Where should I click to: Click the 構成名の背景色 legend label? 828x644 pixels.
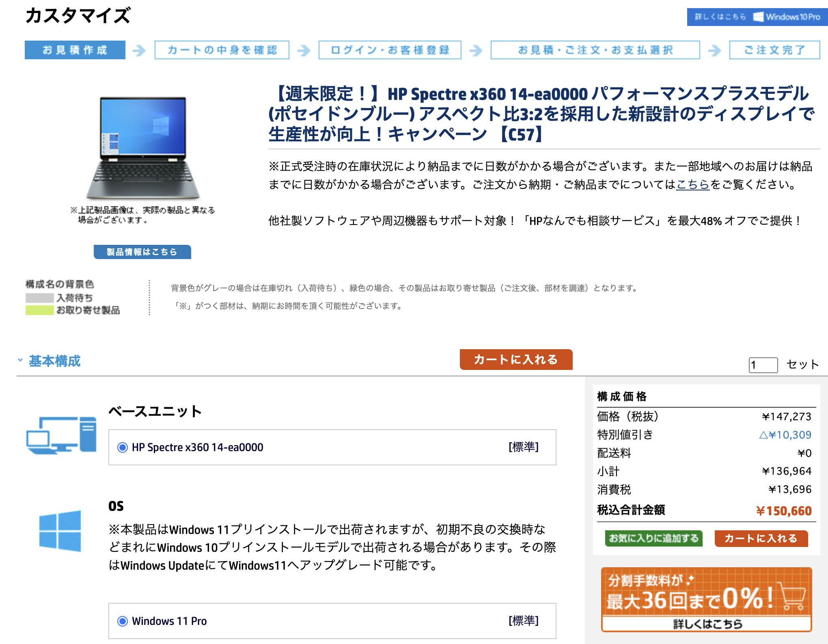tap(60, 284)
